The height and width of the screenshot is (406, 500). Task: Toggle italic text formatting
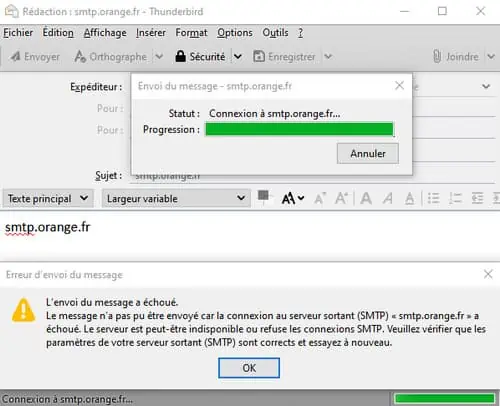pyautogui.click(x=388, y=198)
